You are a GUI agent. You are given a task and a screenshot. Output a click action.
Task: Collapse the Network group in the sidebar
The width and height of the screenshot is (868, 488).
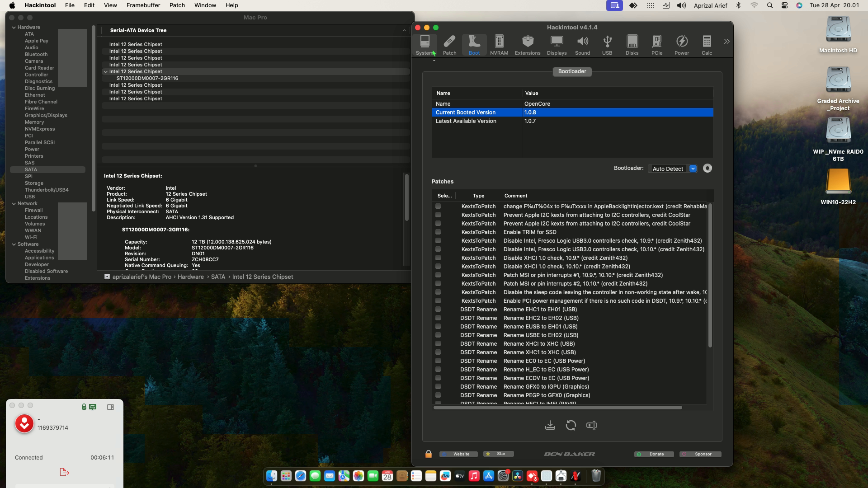[x=14, y=204]
